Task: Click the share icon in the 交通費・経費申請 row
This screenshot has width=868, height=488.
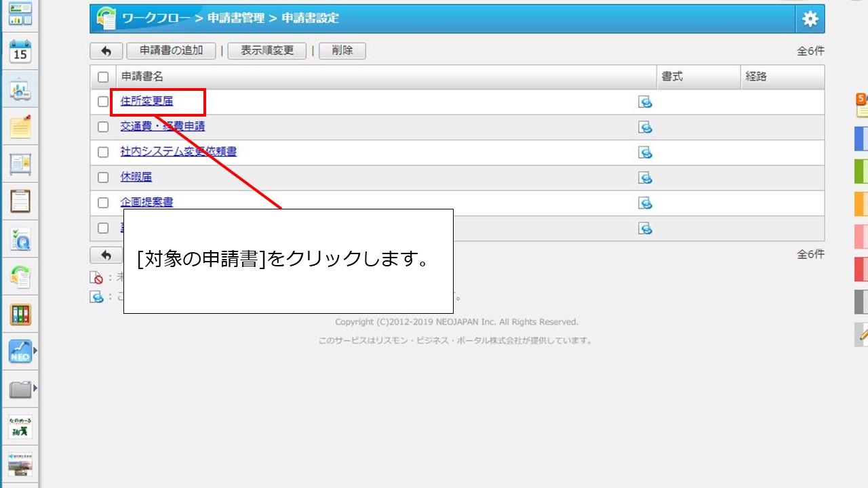Action: [645, 127]
